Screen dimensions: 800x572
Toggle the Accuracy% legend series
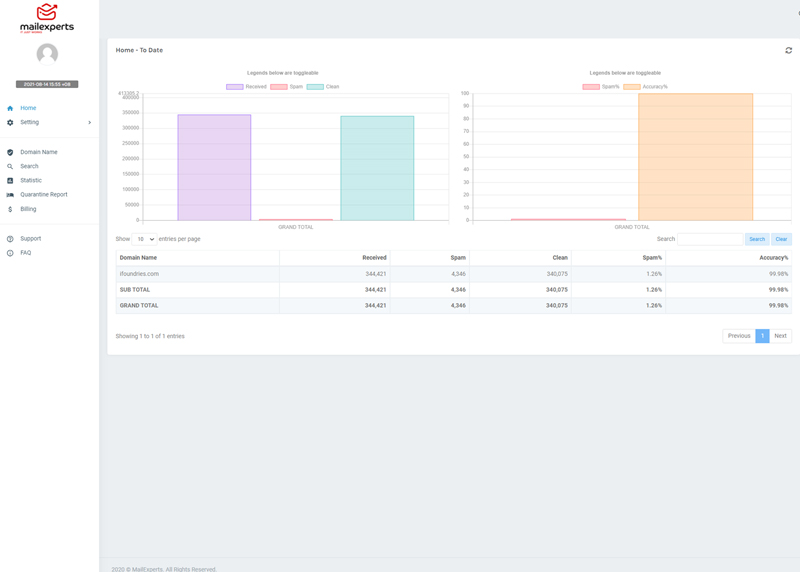645,87
